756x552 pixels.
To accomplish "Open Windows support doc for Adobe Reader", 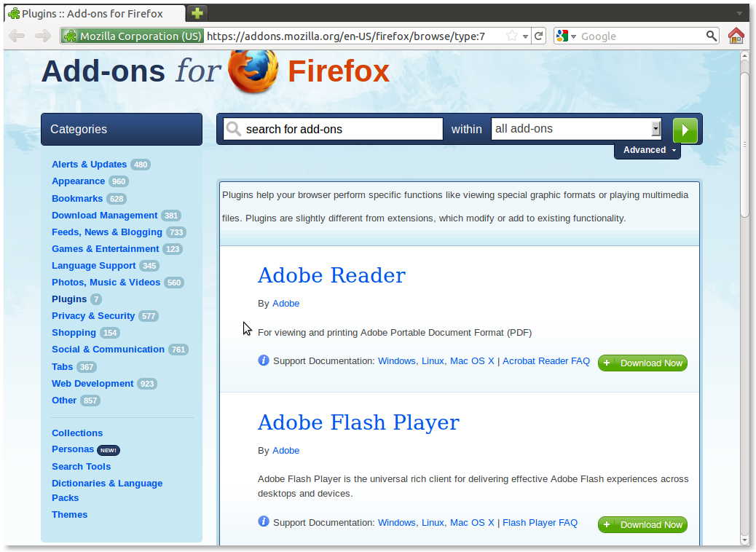I will [396, 361].
